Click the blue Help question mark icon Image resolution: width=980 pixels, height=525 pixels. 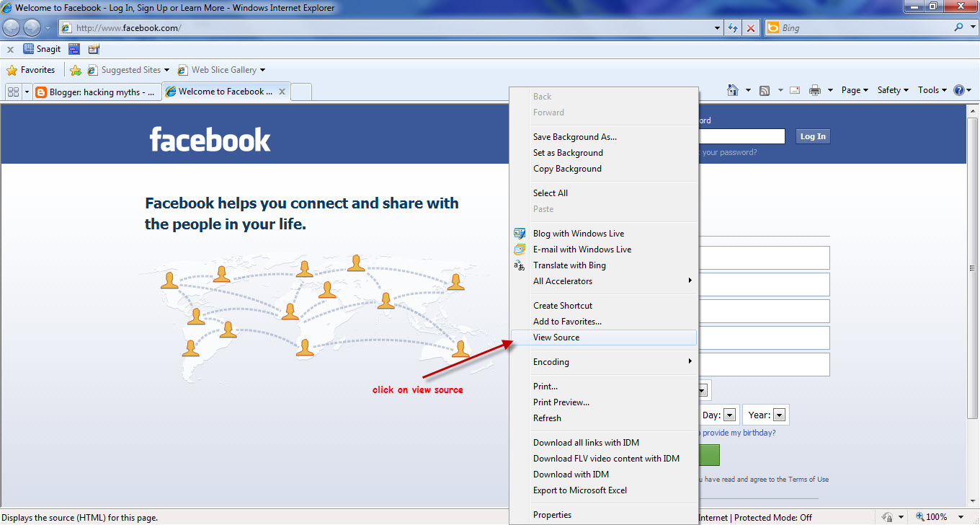click(x=958, y=90)
